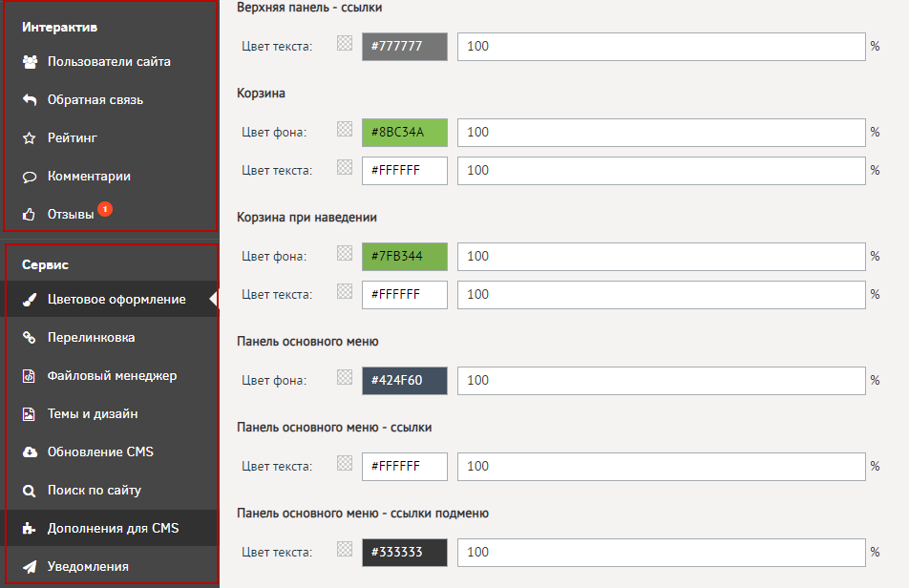Click the paintbrush icon for Цветовое оформление
This screenshot has width=909, height=588.
[29, 300]
